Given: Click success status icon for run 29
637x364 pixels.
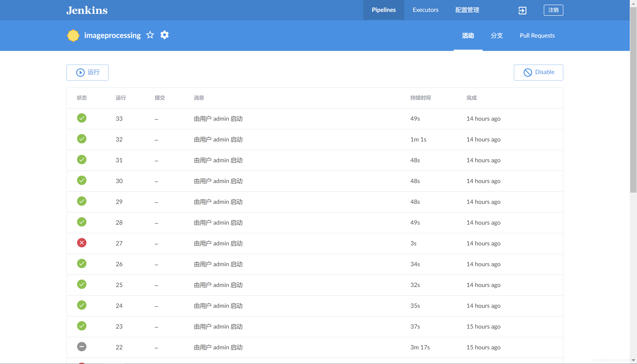Looking at the screenshot, I should point(82,201).
